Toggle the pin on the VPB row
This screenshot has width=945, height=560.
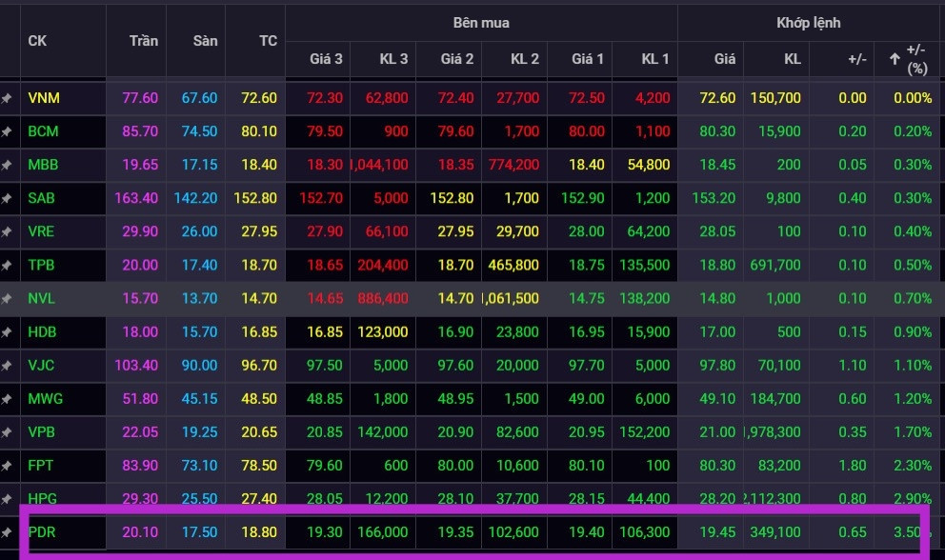pyautogui.click(x=7, y=431)
